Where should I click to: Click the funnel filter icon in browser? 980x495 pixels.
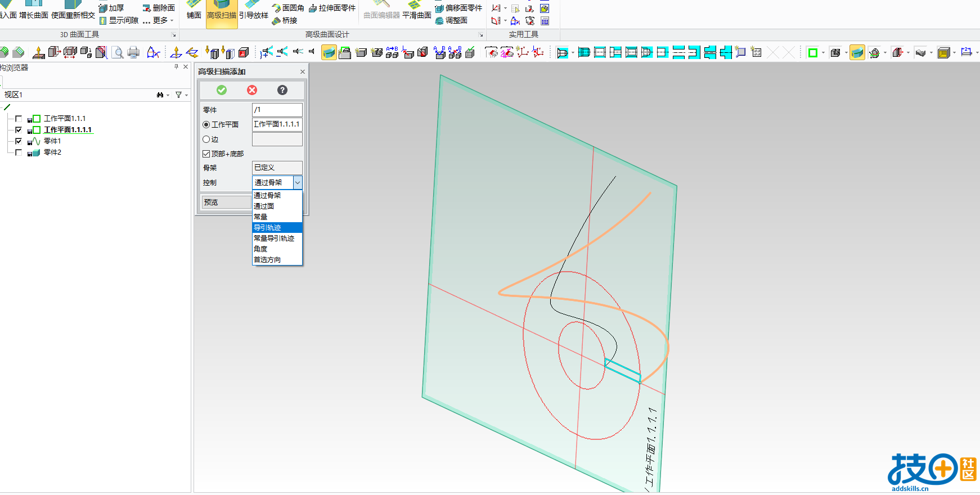[178, 95]
